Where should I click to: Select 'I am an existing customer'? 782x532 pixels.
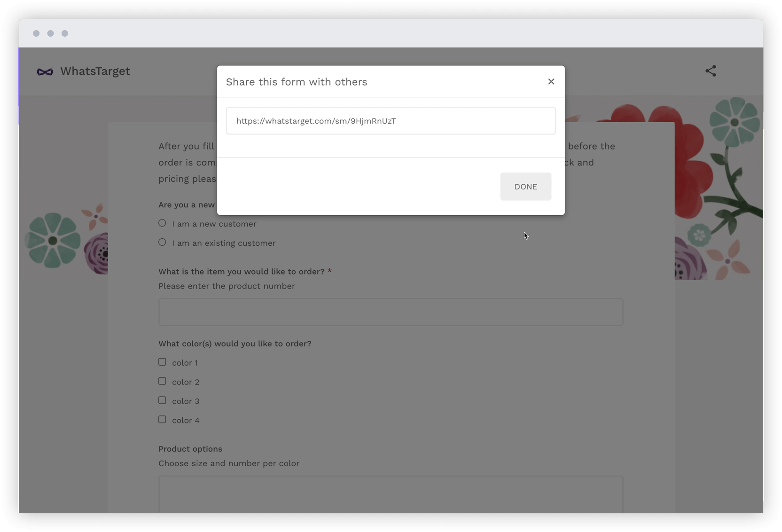(x=162, y=242)
